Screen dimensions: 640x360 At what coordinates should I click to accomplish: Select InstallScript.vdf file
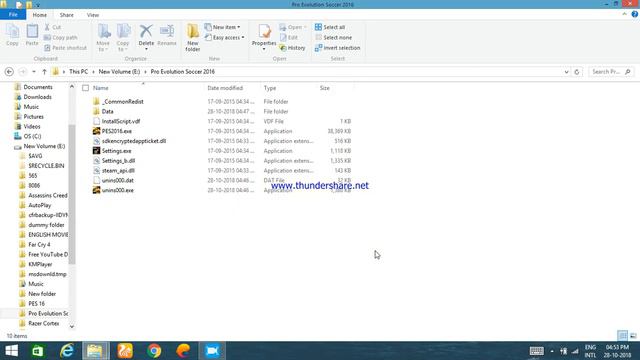121,121
